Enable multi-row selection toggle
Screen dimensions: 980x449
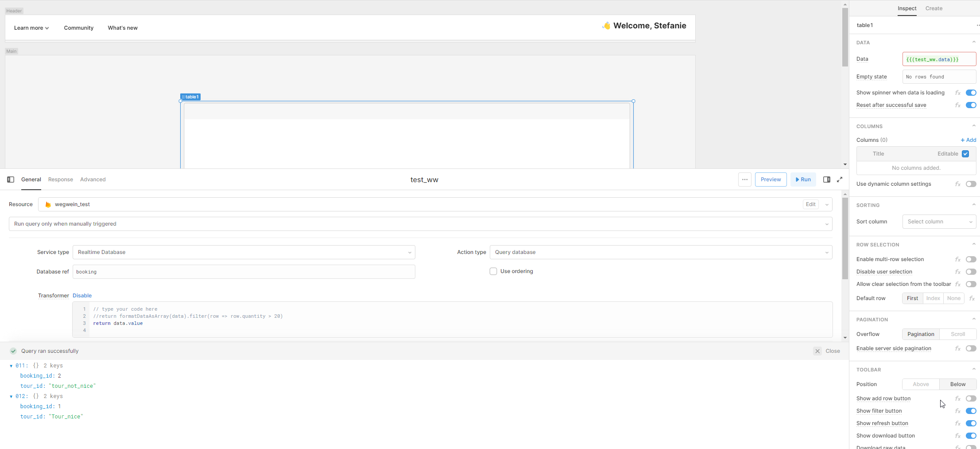coord(971,259)
